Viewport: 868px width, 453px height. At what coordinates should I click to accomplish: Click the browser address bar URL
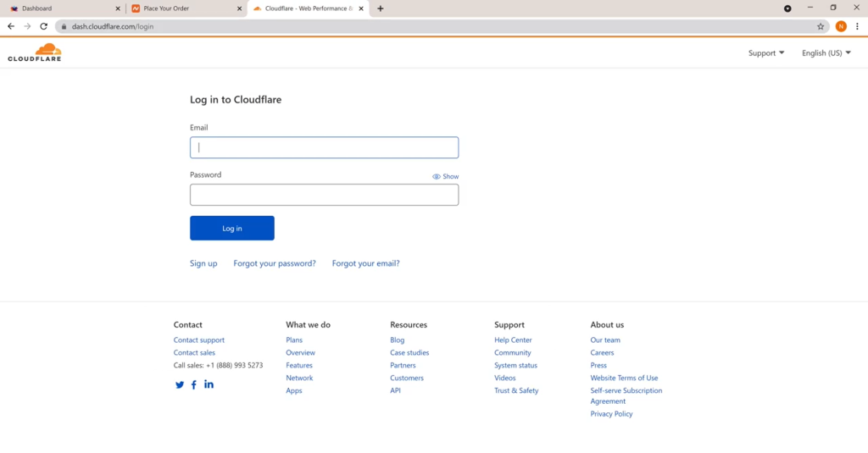click(113, 26)
